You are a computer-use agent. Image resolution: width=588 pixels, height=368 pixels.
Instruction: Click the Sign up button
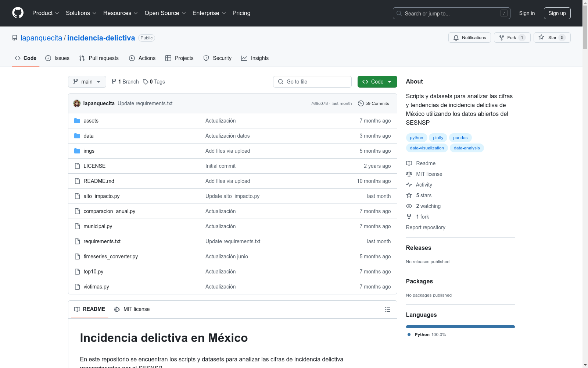pos(557,13)
